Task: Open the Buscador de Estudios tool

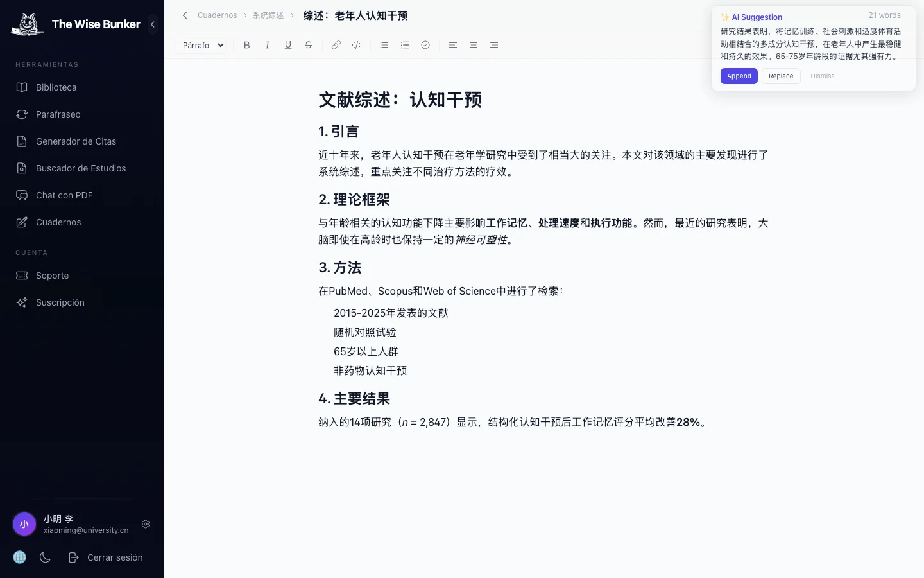Action: pyautogui.click(x=80, y=168)
